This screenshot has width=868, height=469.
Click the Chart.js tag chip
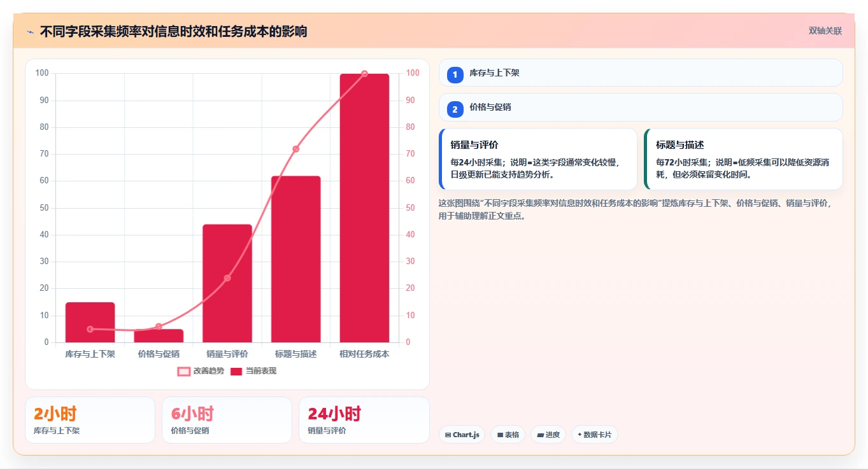pyautogui.click(x=462, y=435)
